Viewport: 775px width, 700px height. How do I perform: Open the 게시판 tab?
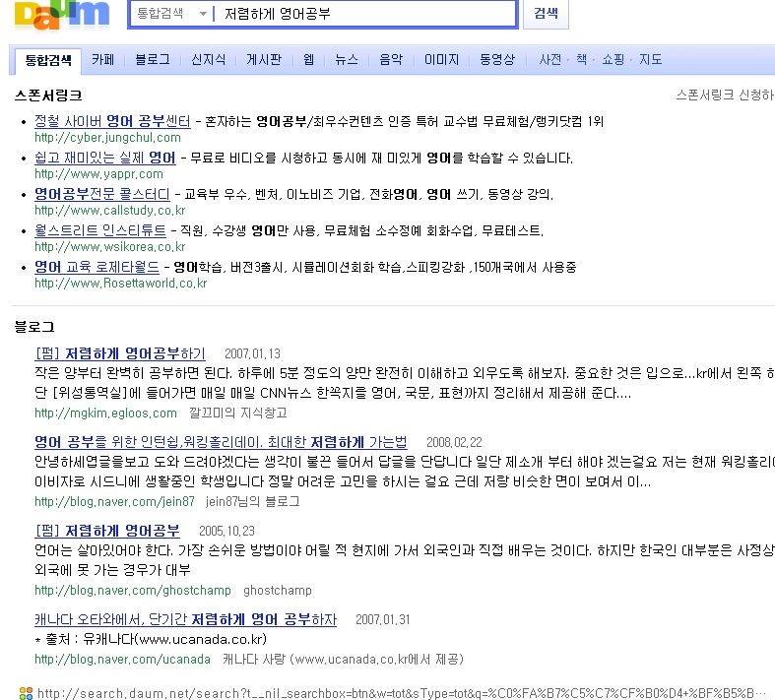[264, 60]
